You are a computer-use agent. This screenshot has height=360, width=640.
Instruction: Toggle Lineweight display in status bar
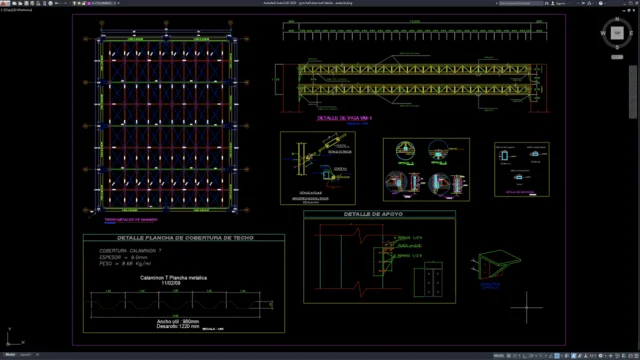tap(567, 356)
